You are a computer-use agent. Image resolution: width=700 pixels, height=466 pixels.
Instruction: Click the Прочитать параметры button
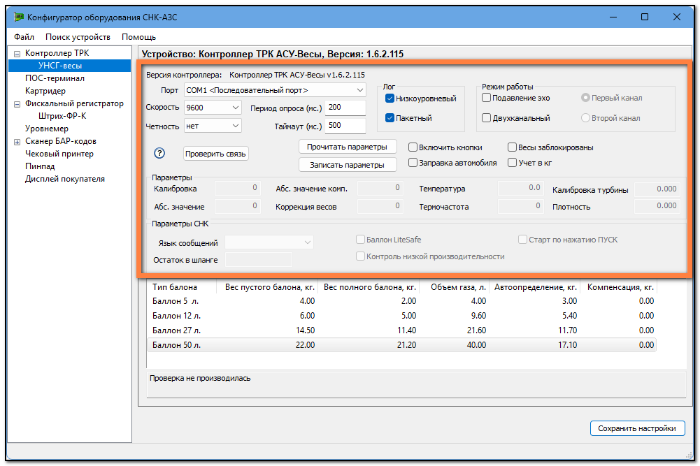pos(347,147)
